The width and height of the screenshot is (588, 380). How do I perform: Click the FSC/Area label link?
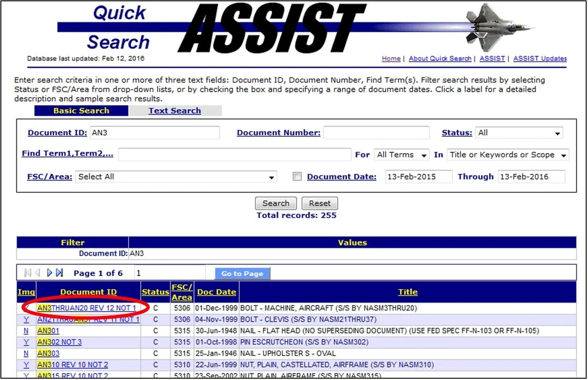[x=49, y=177]
